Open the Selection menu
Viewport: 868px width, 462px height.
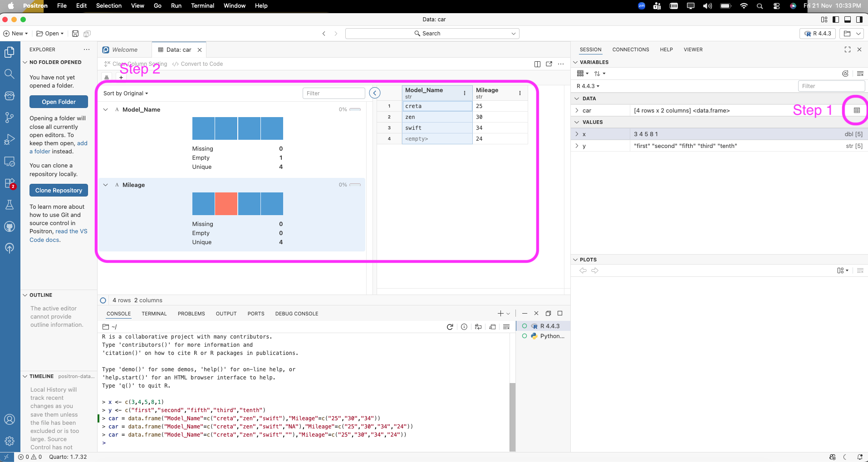pos(109,6)
